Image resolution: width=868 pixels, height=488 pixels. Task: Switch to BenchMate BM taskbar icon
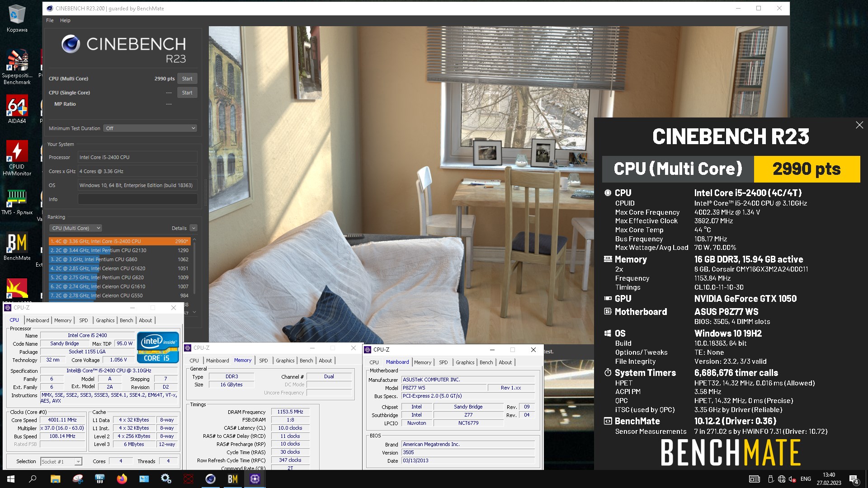pos(233,479)
